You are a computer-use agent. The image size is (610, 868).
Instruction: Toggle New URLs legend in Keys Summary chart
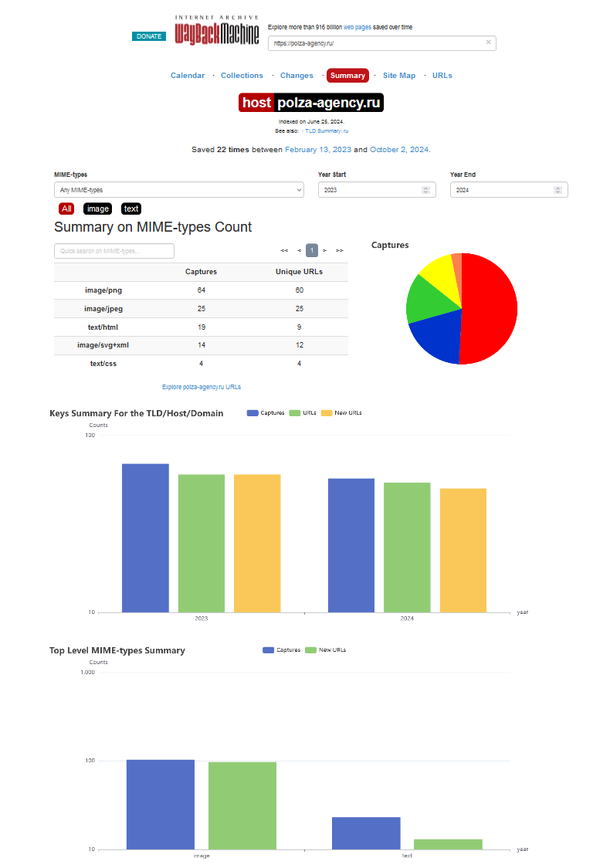[x=341, y=413]
